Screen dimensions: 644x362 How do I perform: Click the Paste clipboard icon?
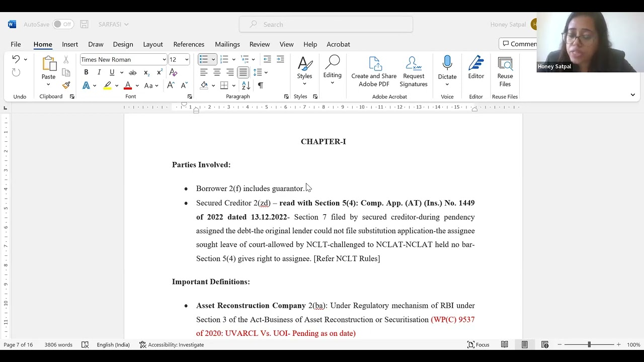click(x=48, y=64)
